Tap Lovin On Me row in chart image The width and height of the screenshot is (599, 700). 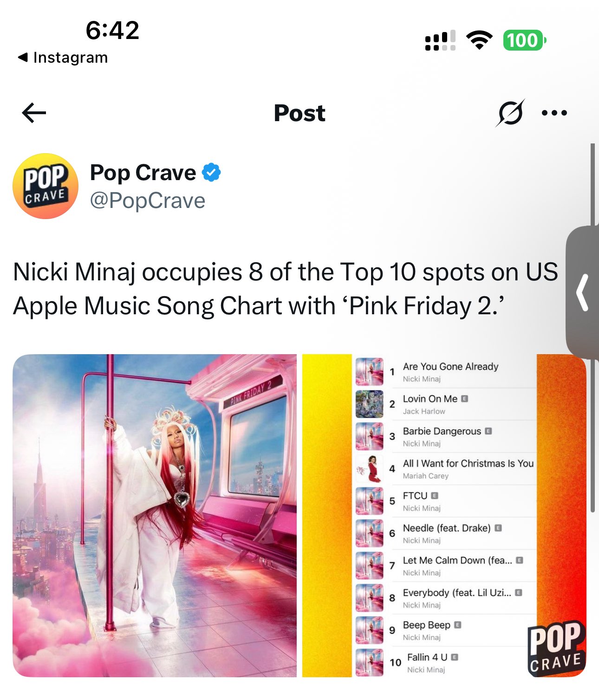click(445, 404)
